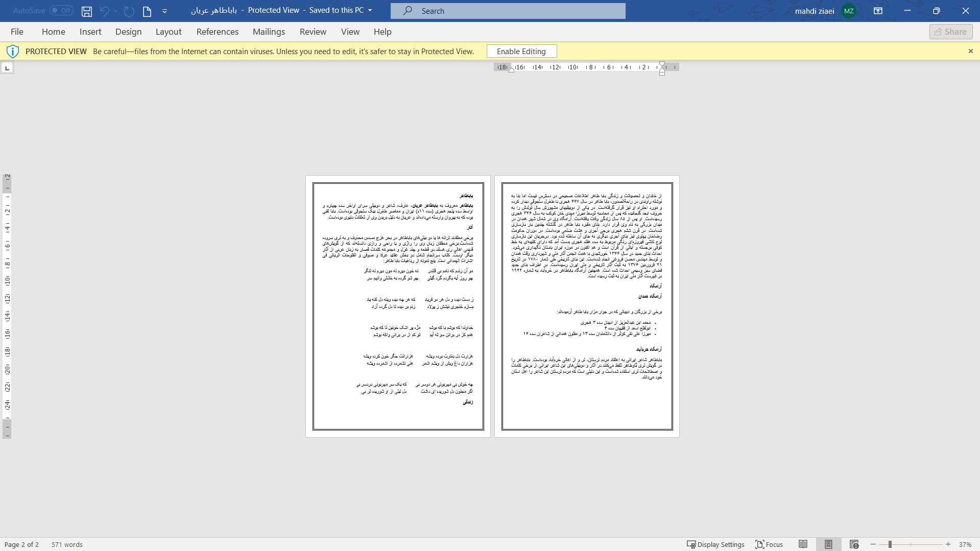Open Display Settings in status bar
The height and width of the screenshot is (551, 980).
715,544
